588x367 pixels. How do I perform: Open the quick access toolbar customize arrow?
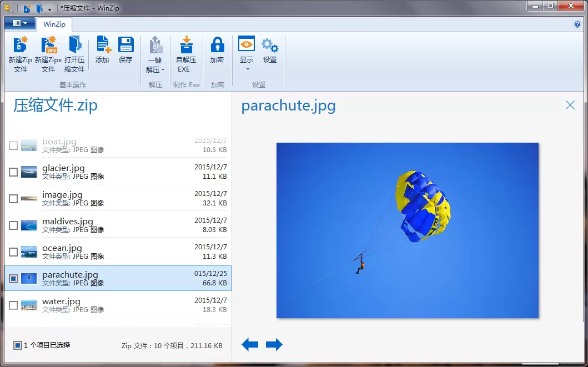49,9
